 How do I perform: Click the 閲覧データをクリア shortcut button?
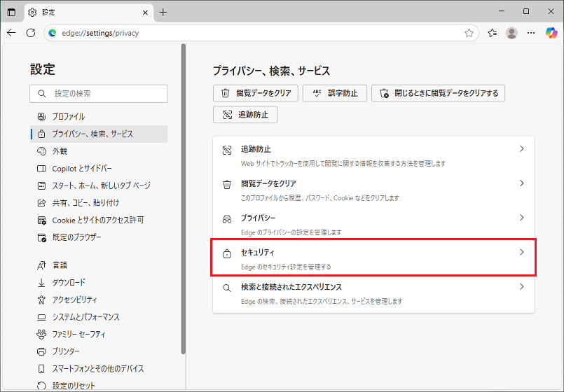pos(256,93)
